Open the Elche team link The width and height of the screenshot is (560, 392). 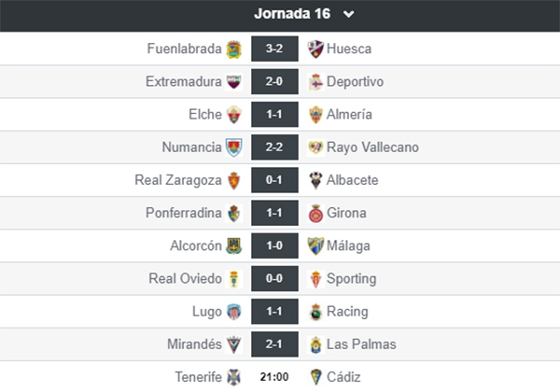point(204,115)
